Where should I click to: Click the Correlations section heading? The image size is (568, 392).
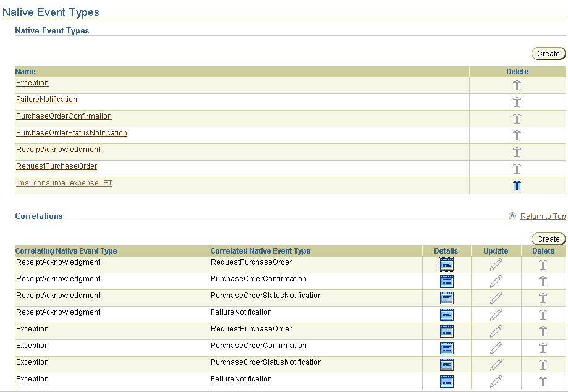click(39, 216)
